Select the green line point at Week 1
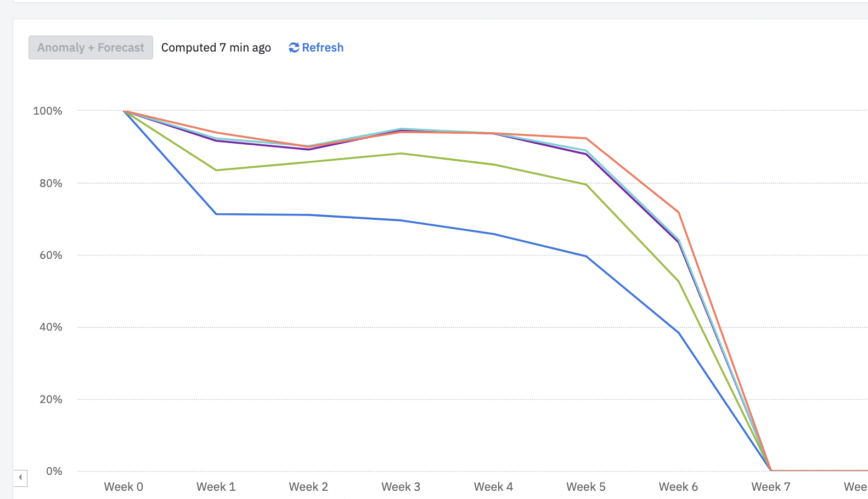 [216, 170]
